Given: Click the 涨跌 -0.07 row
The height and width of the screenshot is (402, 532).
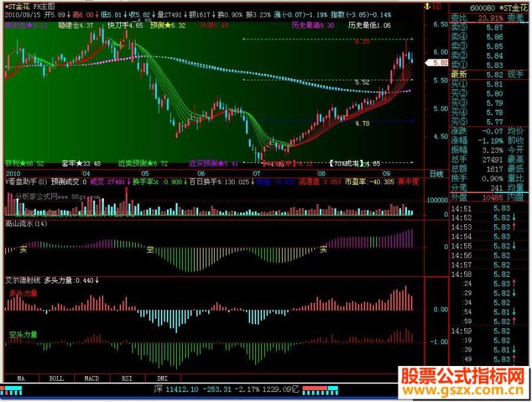Looking at the screenshot, I should point(490,131).
